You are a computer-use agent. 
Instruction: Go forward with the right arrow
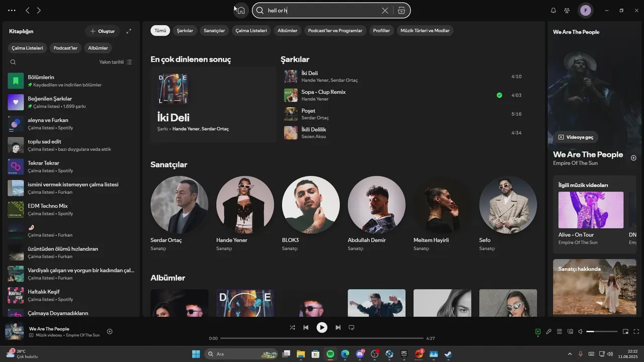(39, 10)
